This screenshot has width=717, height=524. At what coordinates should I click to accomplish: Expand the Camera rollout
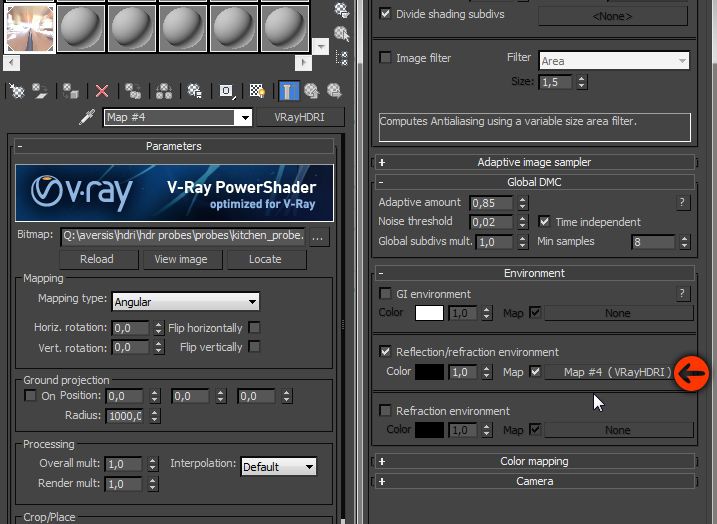(535, 481)
